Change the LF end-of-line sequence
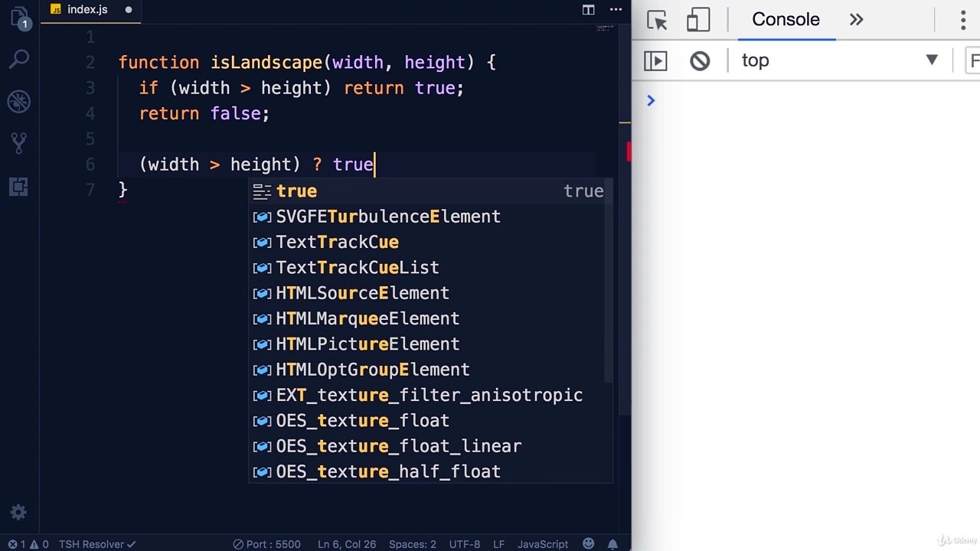The width and height of the screenshot is (980, 551). pyautogui.click(x=498, y=544)
